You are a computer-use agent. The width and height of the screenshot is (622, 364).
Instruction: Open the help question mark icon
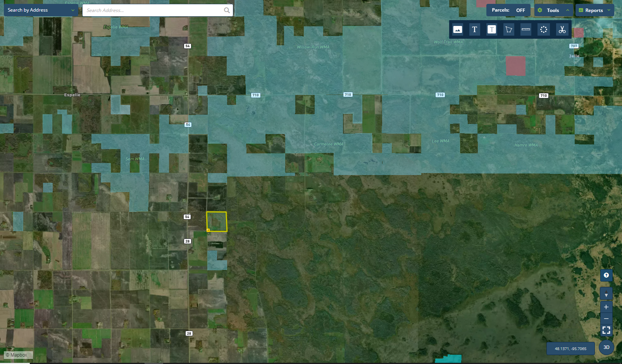(x=606, y=275)
